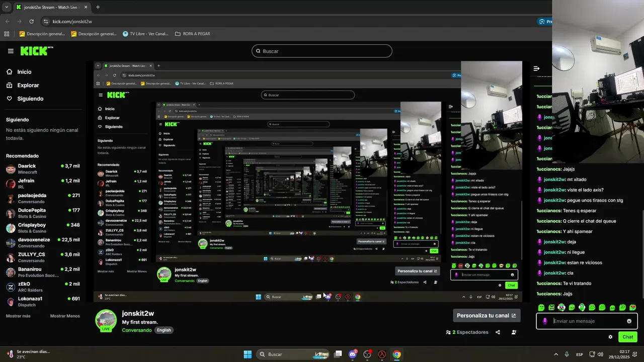
Task: Open recommended channel Crisplayboy
Action: click(43, 228)
